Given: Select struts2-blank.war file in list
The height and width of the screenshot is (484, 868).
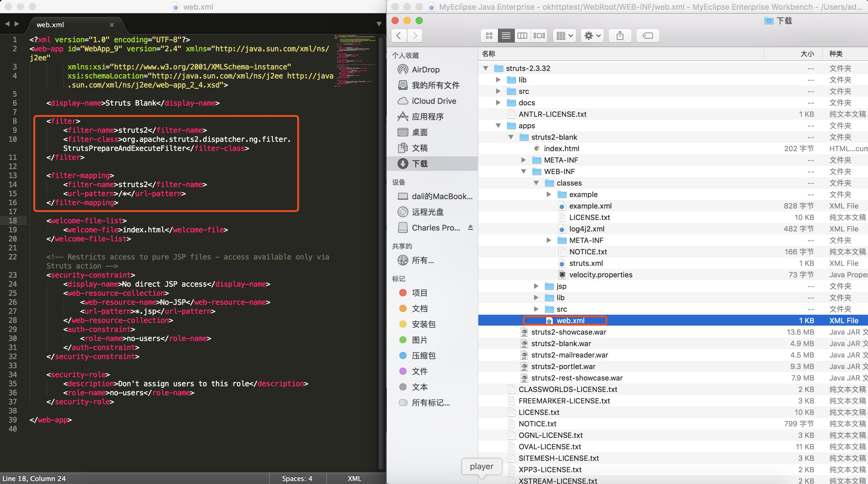Looking at the screenshot, I should coord(561,343).
